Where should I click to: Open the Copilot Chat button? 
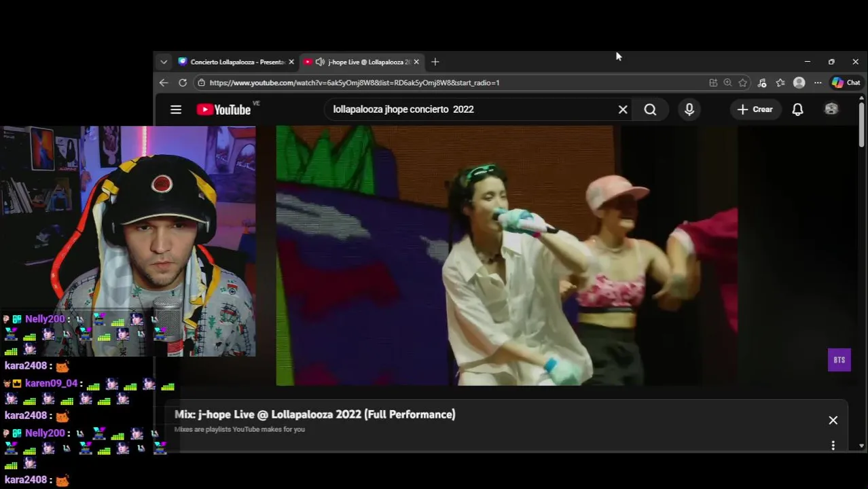(846, 83)
